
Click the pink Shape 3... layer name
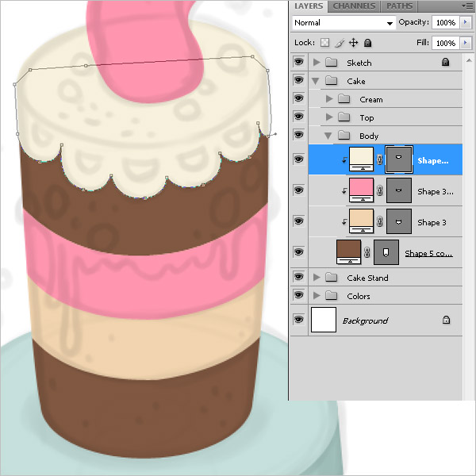click(436, 191)
